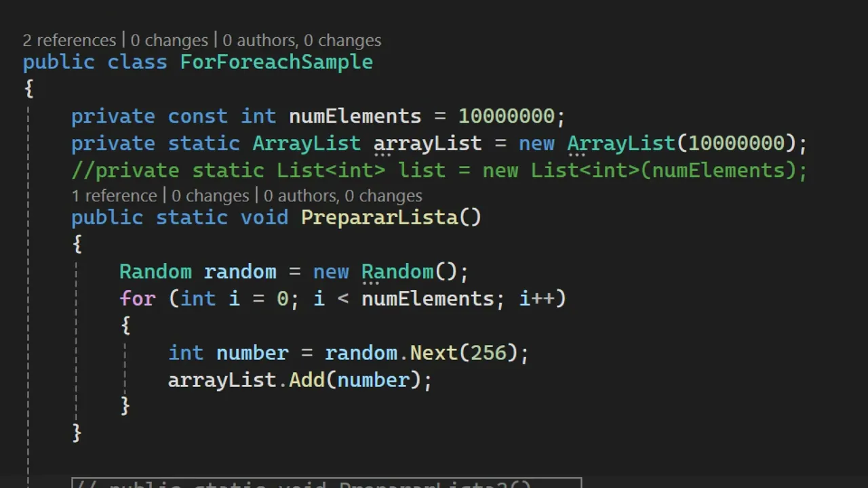Click the "void" keyword in the PrepararLista signature
The width and height of the screenshot is (868, 488).
tap(264, 218)
